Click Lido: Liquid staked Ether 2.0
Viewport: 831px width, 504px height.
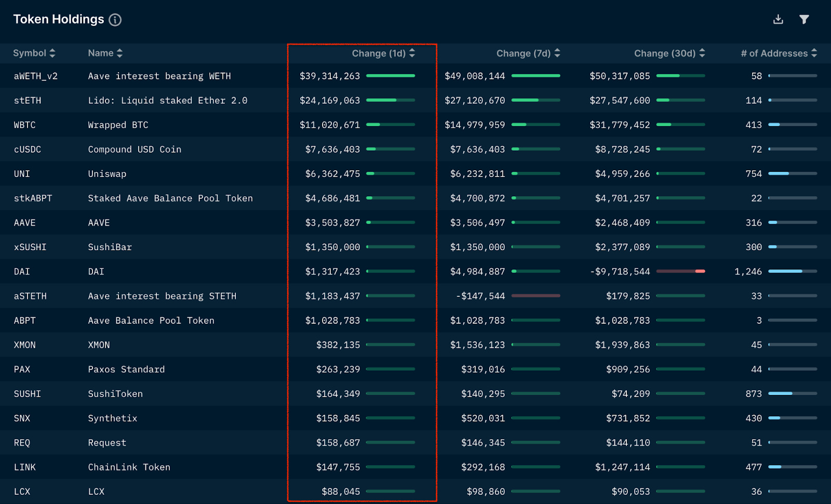(x=168, y=101)
